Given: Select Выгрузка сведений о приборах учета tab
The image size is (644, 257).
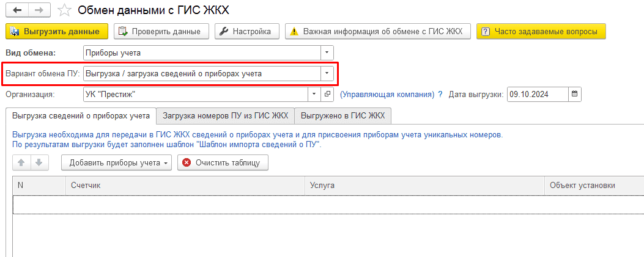Looking at the screenshot, I should pyautogui.click(x=81, y=115).
